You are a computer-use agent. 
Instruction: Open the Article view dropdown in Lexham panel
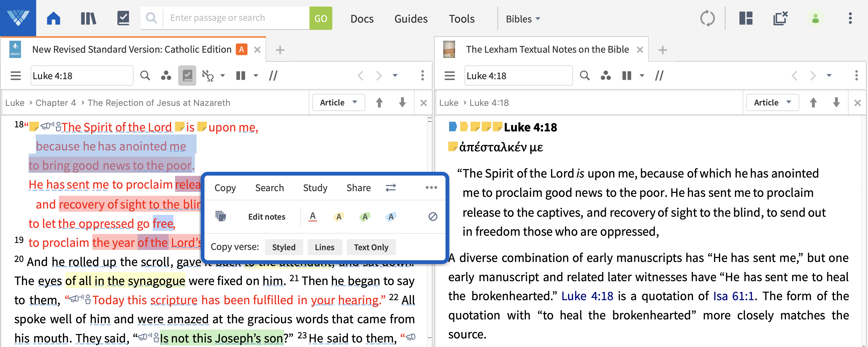coord(772,102)
